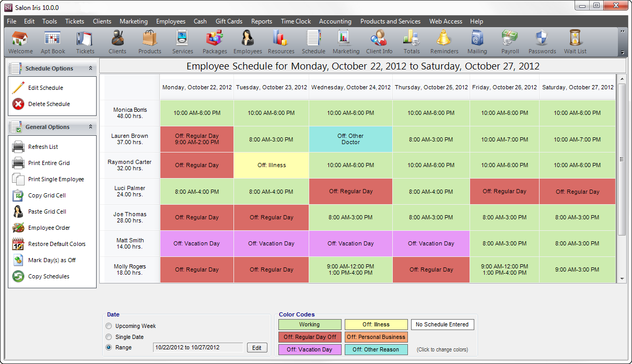The image size is (632, 364).
Task: Click Paste Grid Cell option
Action: point(39,212)
